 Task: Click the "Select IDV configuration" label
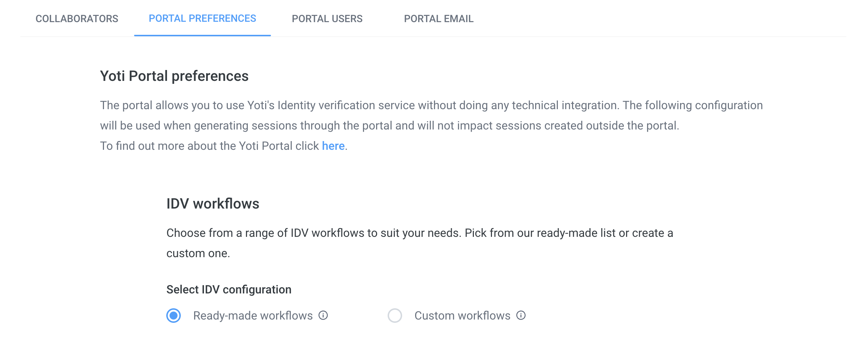229,289
